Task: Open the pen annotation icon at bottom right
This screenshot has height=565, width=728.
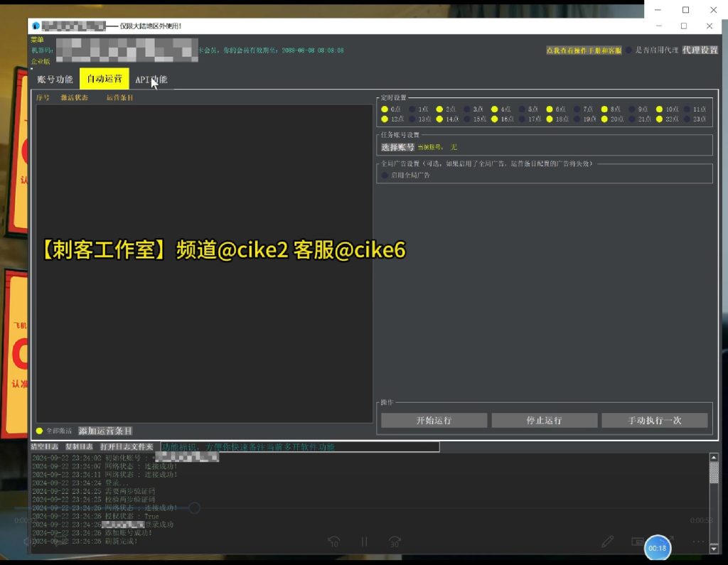Action: [608, 542]
